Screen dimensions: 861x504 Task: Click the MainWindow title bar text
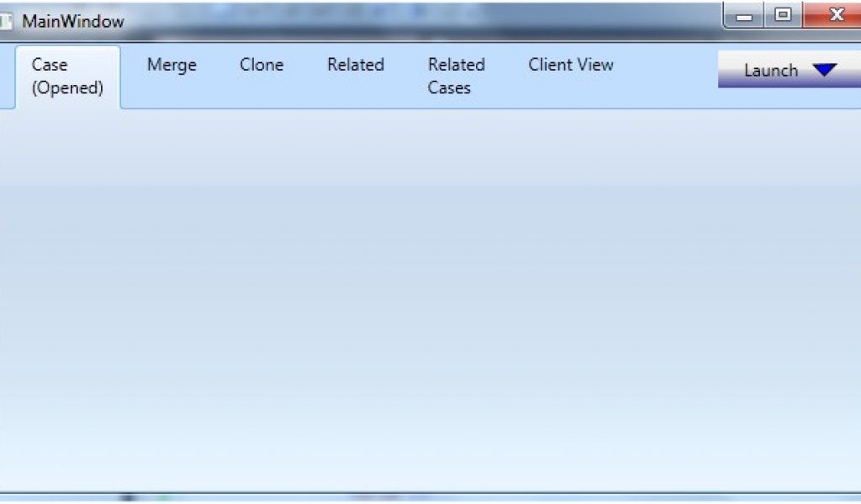coord(74,21)
